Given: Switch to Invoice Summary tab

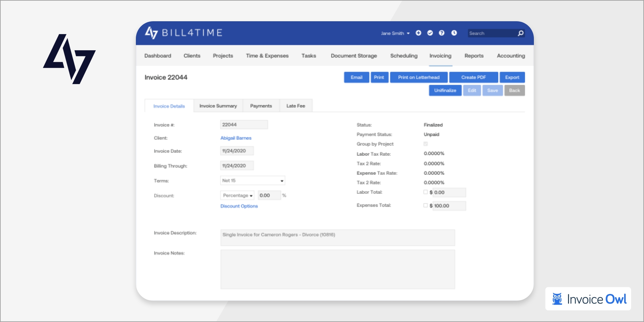Looking at the screenshot, I should click(218, 106).
